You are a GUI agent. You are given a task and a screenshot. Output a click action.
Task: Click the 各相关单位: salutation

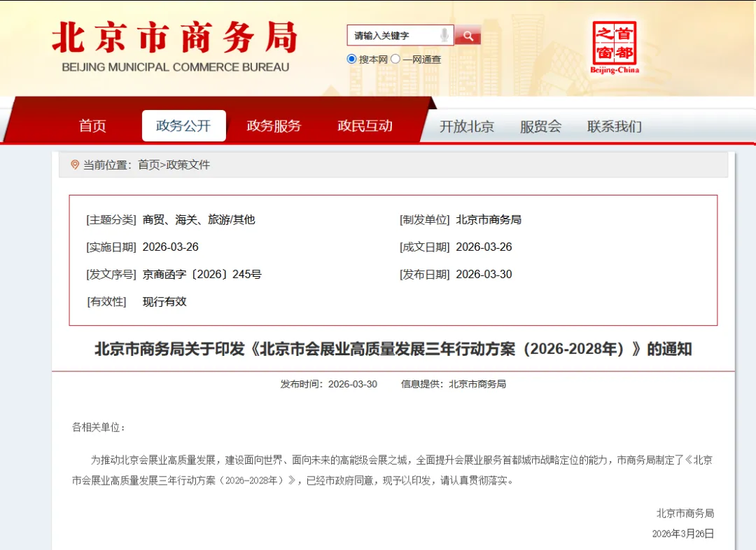(99, 427)
